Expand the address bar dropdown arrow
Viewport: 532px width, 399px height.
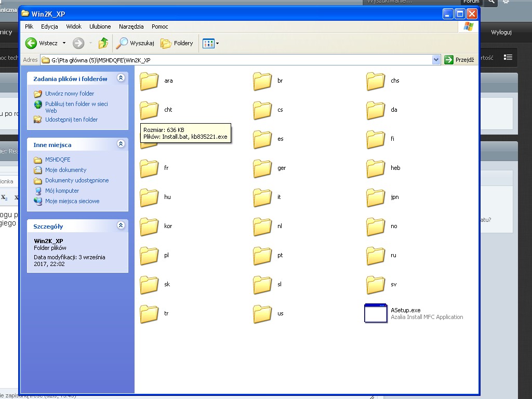[436, 60]
